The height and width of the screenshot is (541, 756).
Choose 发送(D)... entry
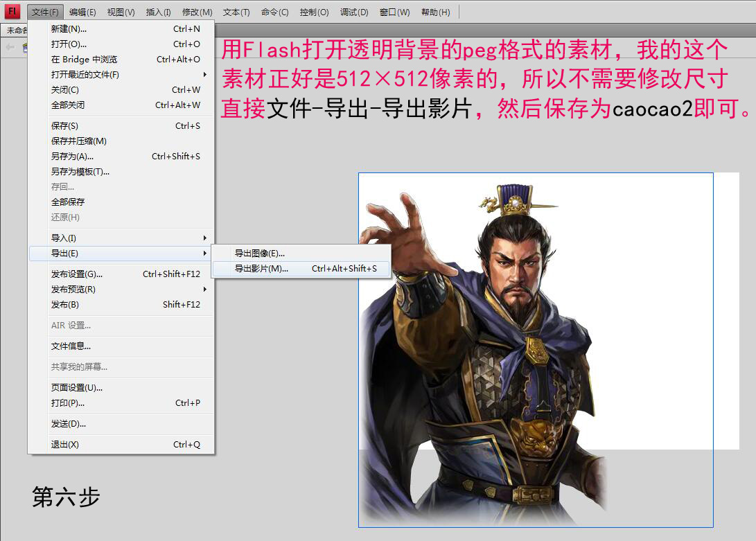[x=121, y=424]
